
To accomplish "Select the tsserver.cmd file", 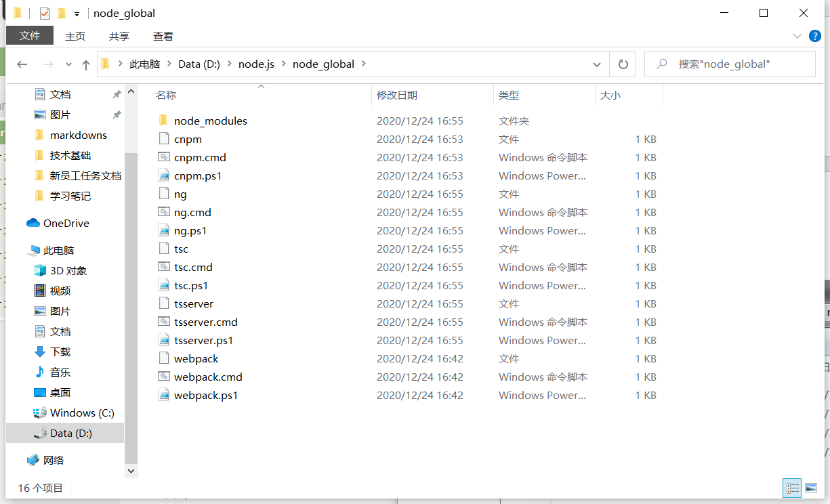I will click(x=206, y=322).
